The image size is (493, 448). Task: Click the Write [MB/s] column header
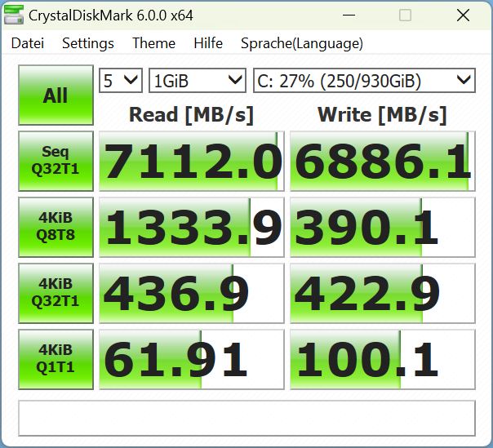[382, 115]
